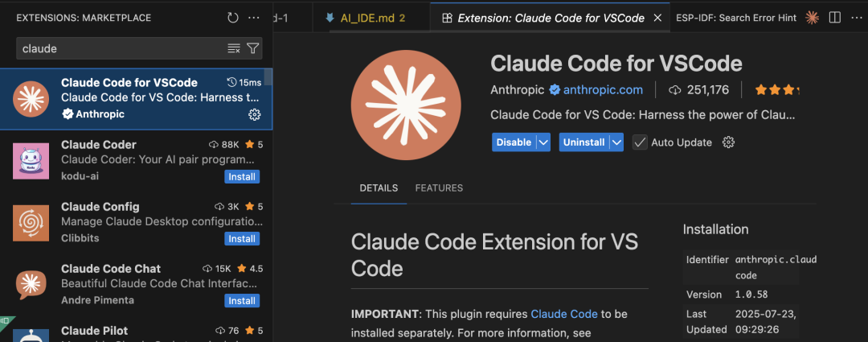This screenshot has width=868, height=342.
Task: Click the Claude Coder 88K download count
Action: tap(224, 145)
